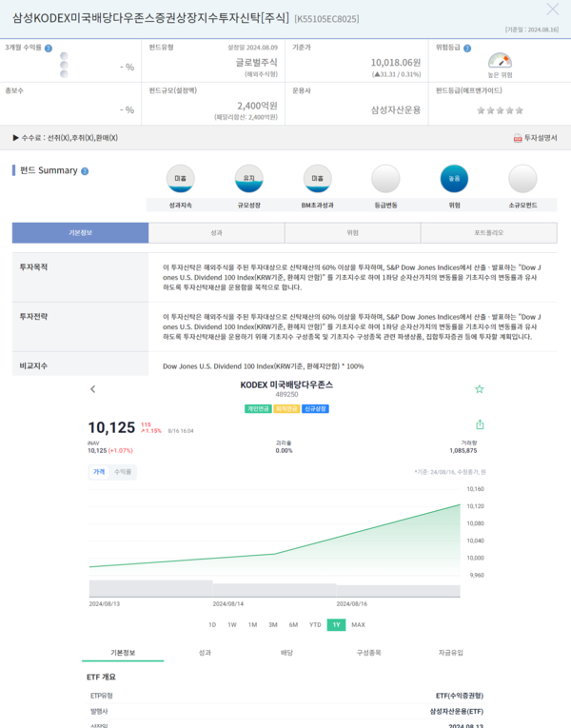This screenshot has width=571, height=728.
Task: Click fund code K55105EC8025
Action: click(x=326, y=19)
